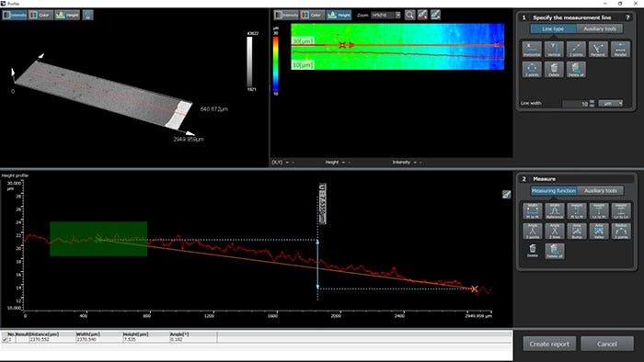Click the 'Intensity' status readout below 2D view

coord(401,163)
